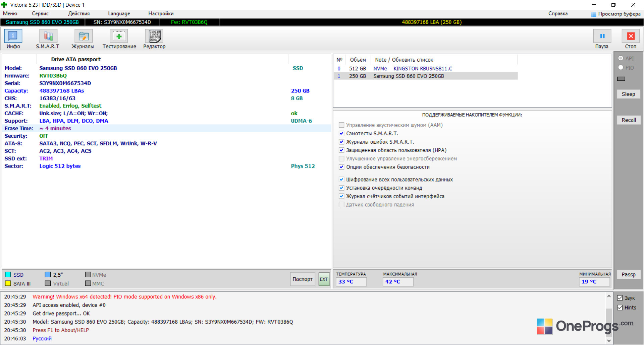Click the current temperature 33 °C field
Viewport: 644px width, 345px height.
point(351,282)
